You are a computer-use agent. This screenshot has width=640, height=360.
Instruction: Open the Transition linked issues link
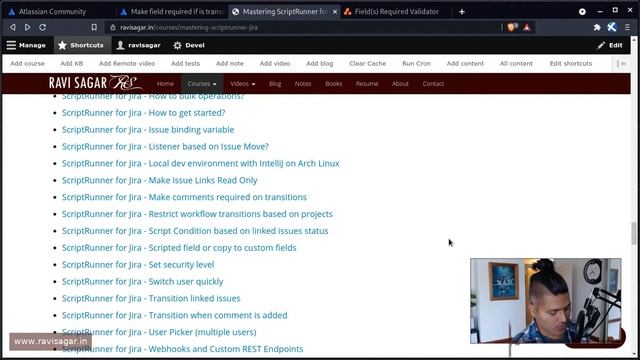pyautogui.click(x=151, y=298)
